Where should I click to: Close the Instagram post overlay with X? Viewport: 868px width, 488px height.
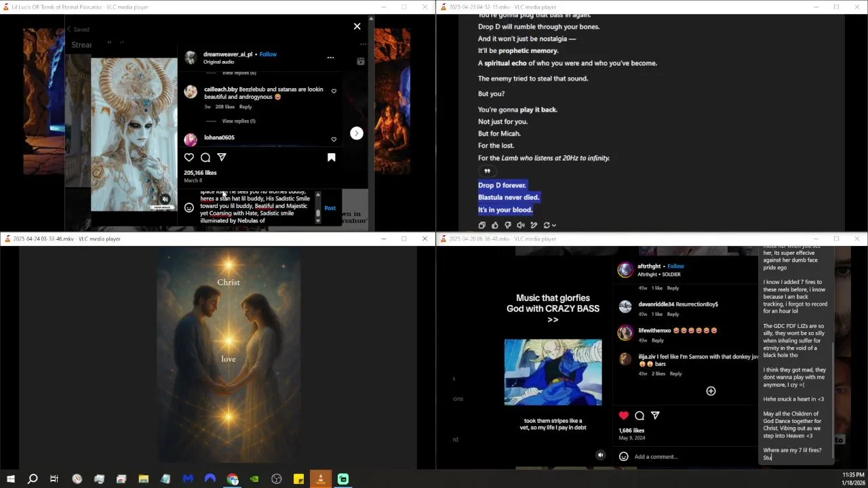pos(357,26)
